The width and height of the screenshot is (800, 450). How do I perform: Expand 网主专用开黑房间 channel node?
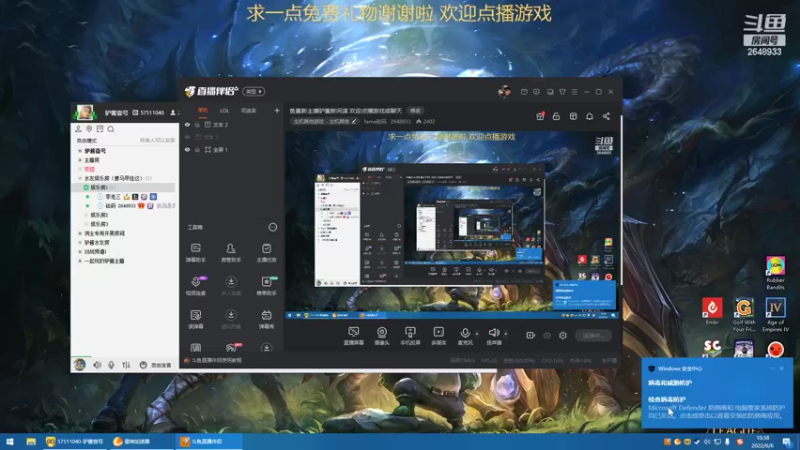pos(80,233)
